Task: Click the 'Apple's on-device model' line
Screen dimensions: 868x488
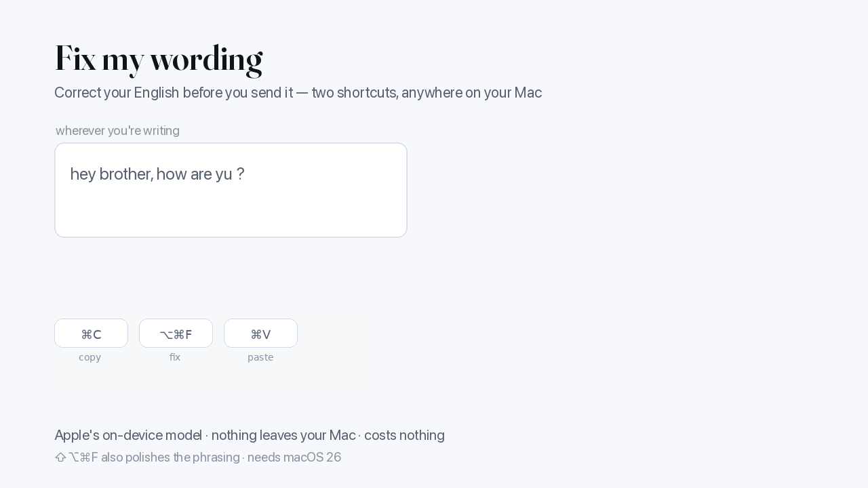Action: click(x=250, y=435)
